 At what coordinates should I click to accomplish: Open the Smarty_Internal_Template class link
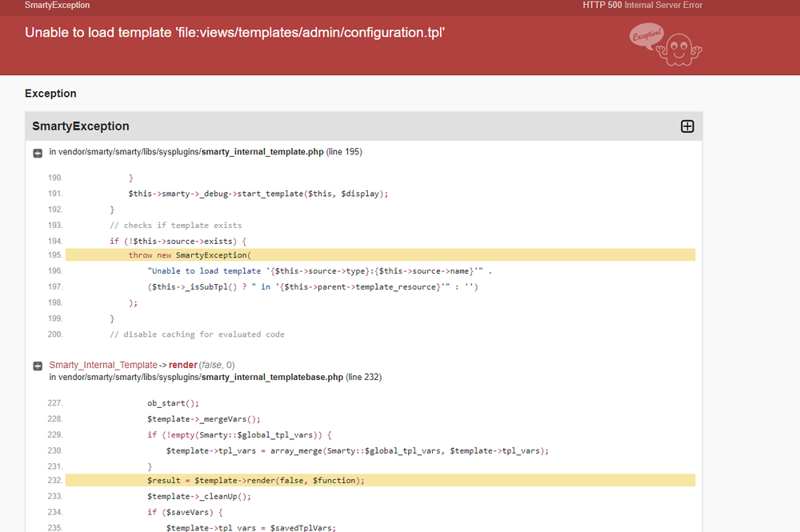(103, 365)
